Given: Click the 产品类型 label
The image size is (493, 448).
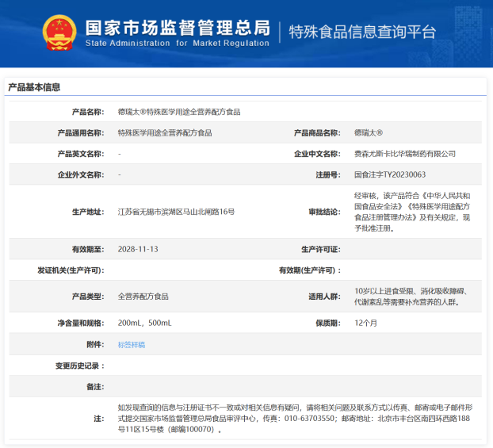Looking at the screenshot, I should [88, 297].
